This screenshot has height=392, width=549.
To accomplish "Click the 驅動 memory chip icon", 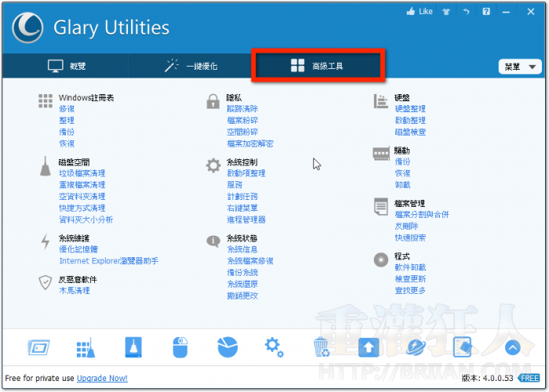I will [x=381, y=154].
